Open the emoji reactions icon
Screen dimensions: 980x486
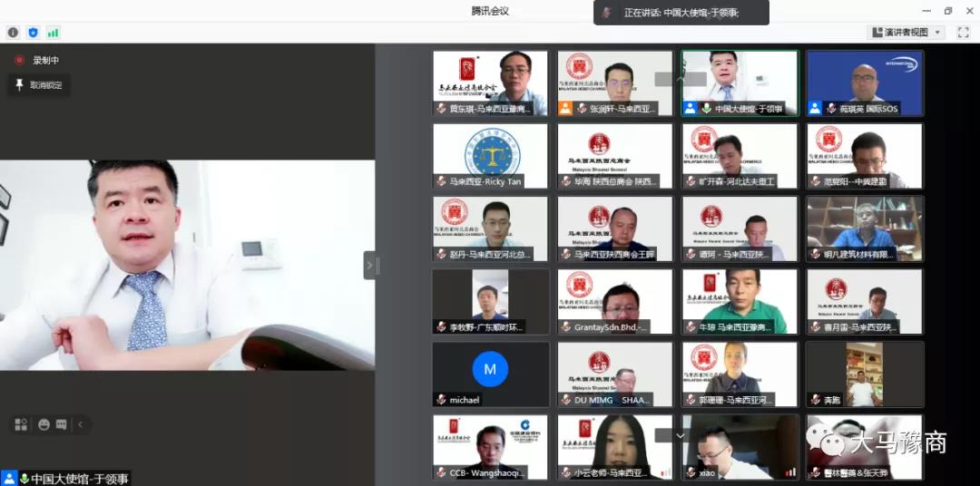tap(44, 424)
